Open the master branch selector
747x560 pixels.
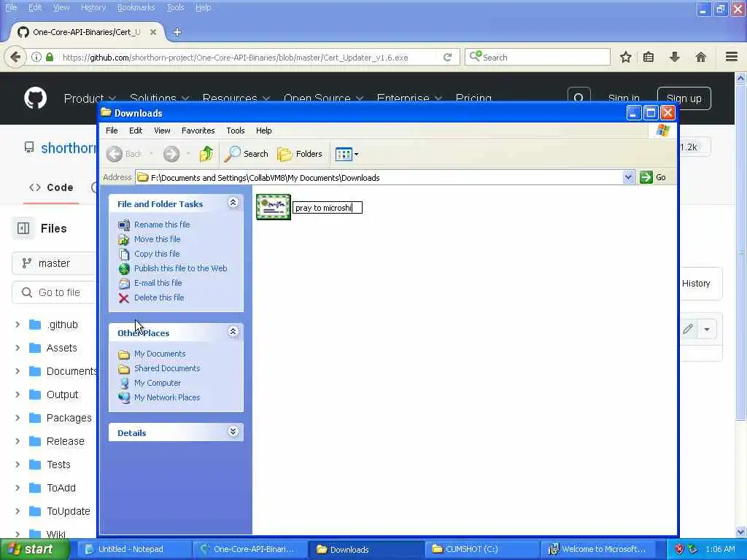coord(54,263)
